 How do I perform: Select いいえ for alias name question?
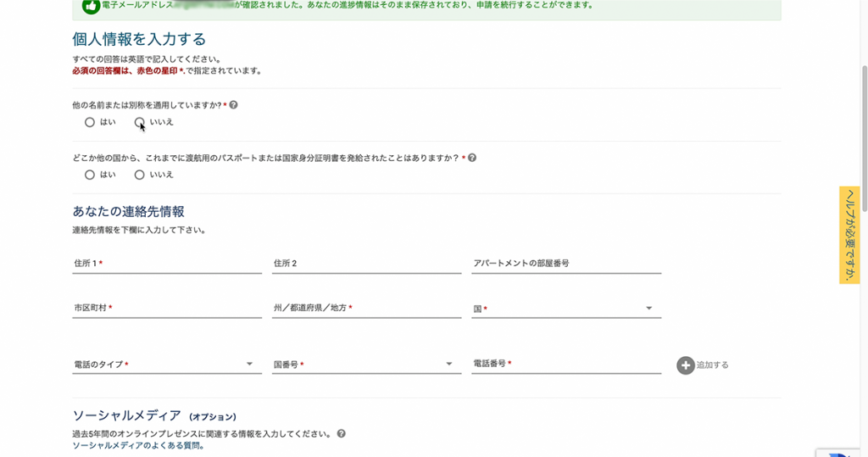click(x=140, y=122)
